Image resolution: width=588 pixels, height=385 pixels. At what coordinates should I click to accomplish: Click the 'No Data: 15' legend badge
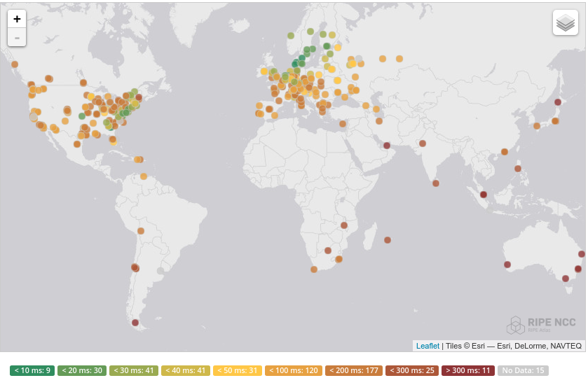point(523,370)
